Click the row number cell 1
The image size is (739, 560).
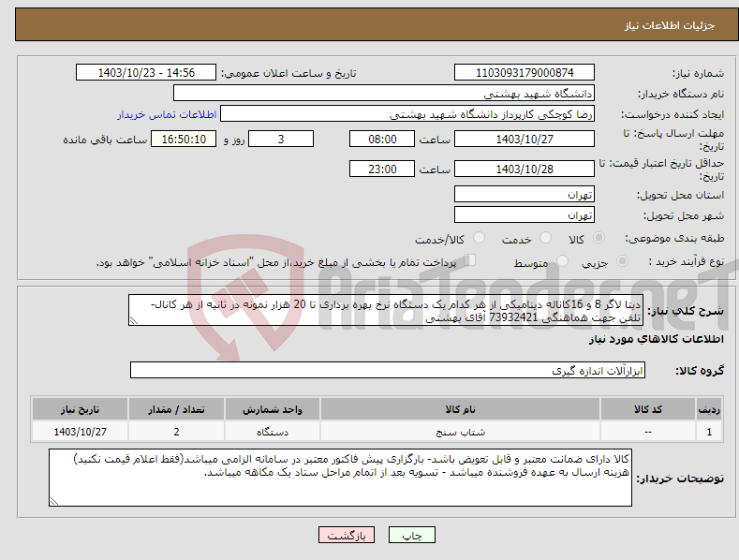709,432
